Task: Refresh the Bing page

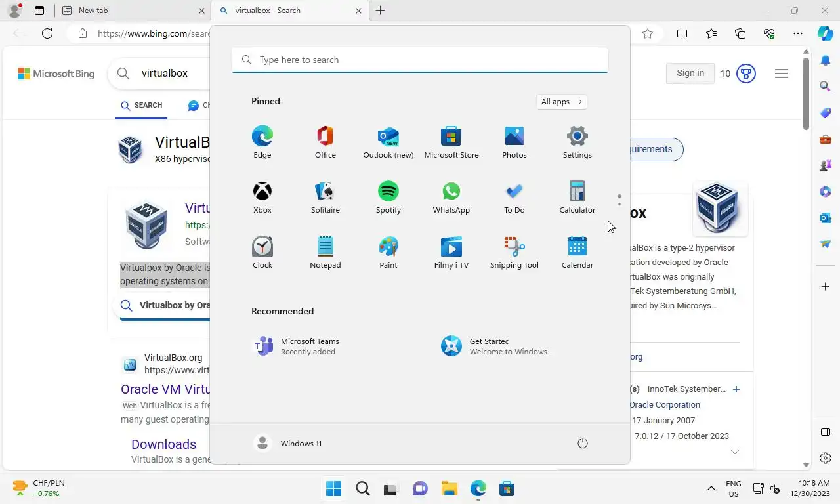Action: pos(47,33)
